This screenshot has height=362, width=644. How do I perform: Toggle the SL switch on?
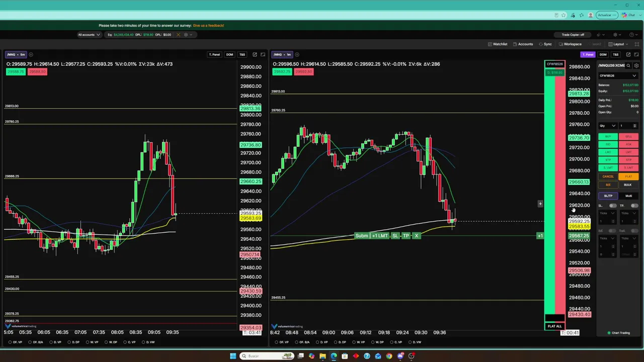click(613, 206)
